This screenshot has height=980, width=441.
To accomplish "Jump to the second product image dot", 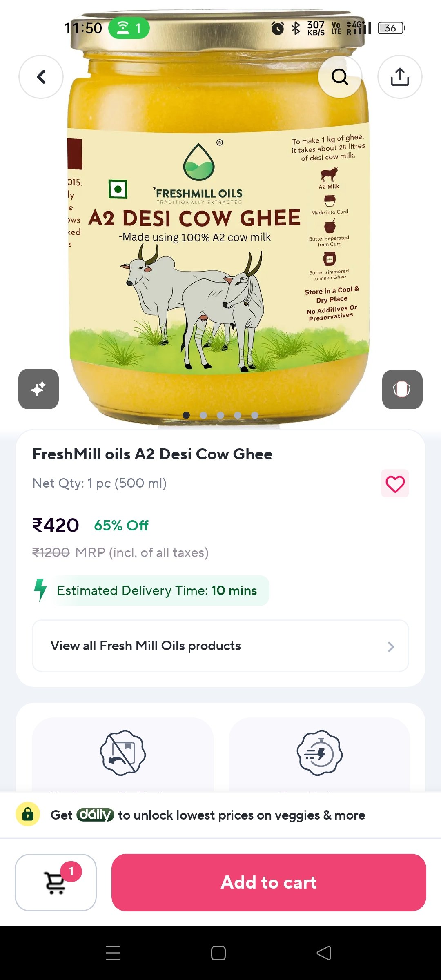I will tap(203, 415).
